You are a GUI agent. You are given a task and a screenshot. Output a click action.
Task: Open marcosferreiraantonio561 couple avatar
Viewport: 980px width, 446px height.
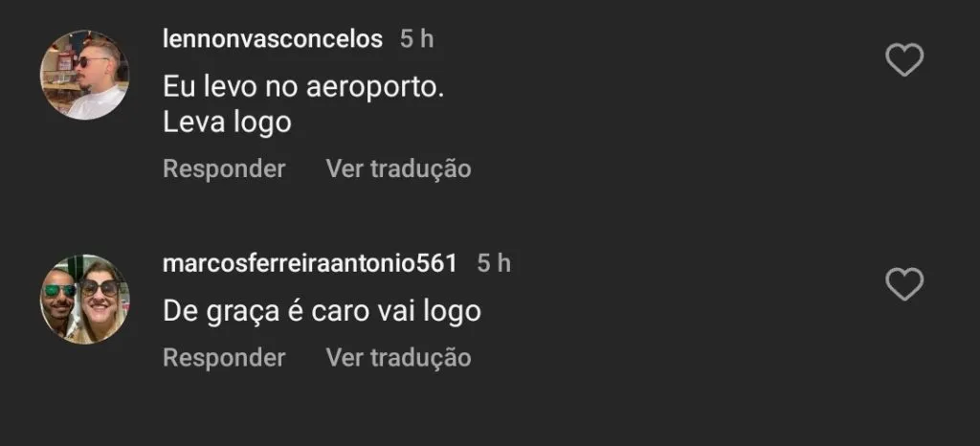84,300
